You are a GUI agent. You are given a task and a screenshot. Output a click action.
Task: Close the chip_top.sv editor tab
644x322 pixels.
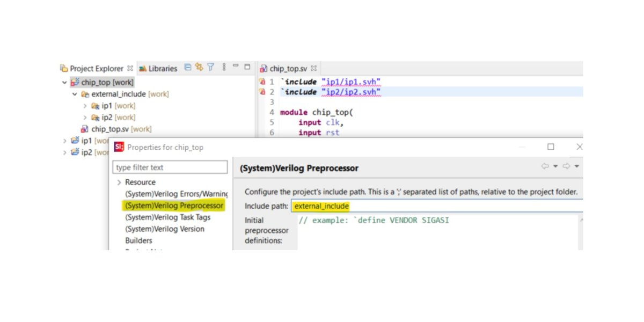(x=314, y=68)
